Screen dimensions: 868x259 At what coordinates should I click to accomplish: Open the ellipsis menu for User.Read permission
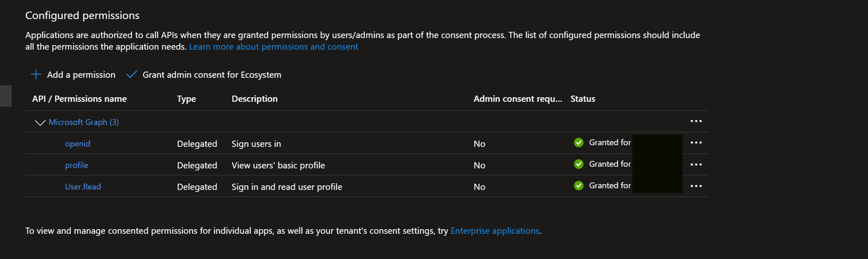[696, 186]
